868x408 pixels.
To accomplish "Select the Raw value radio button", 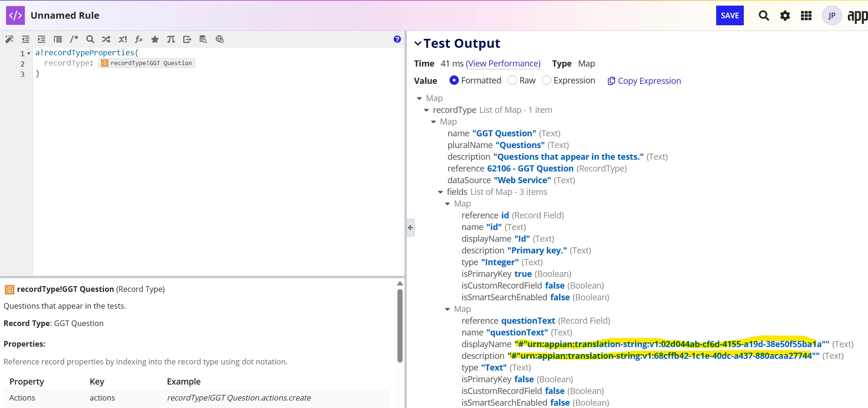I will click(x=512, y=80).
